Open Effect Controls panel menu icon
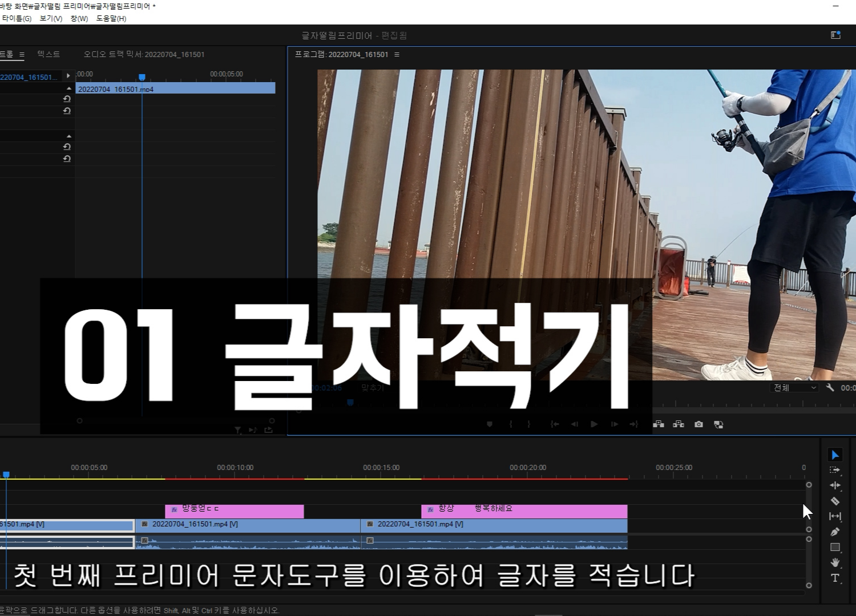 point(22,55)
